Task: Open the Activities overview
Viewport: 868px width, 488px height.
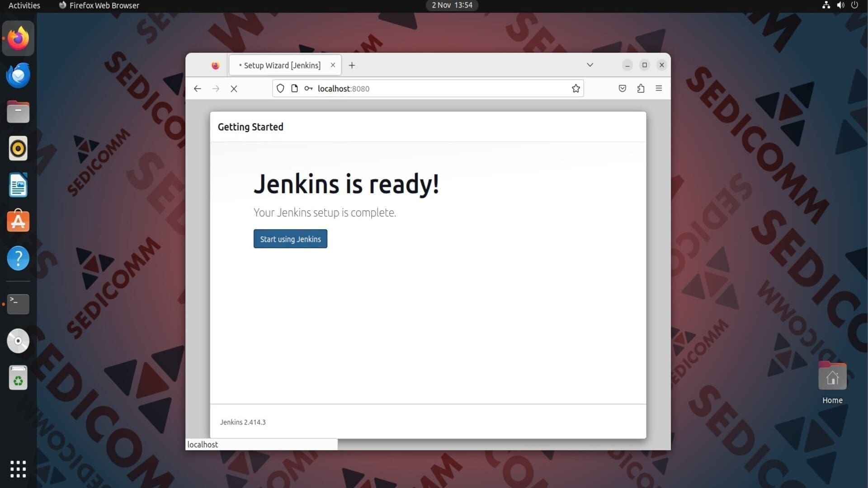Action: (x=24, y=5)
